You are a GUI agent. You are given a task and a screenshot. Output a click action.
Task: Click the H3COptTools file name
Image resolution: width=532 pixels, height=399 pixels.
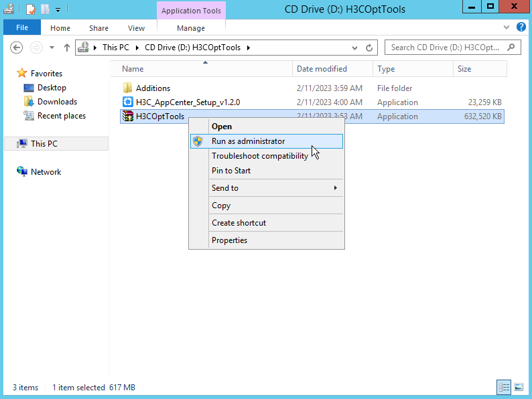[160, 116]
